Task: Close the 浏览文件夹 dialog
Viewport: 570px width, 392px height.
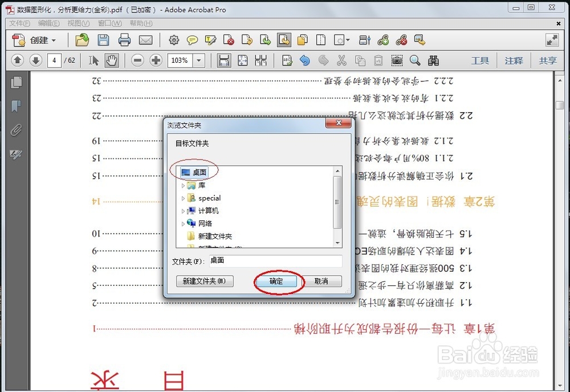Action: tap(339, 123)
